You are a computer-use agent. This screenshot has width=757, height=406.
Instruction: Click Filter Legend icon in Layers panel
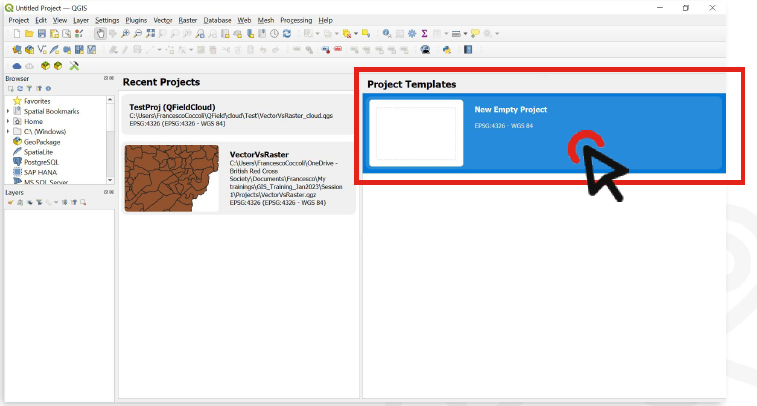pos(39,203)
